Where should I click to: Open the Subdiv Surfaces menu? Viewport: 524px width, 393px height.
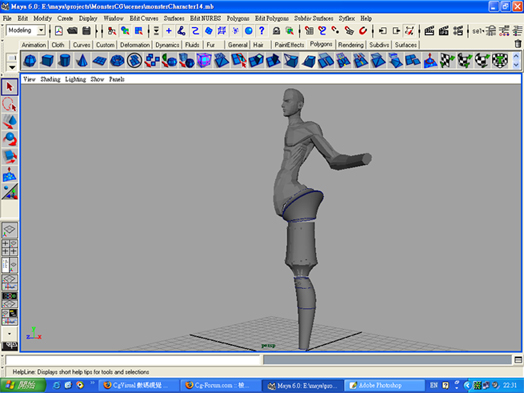(313, 18)
